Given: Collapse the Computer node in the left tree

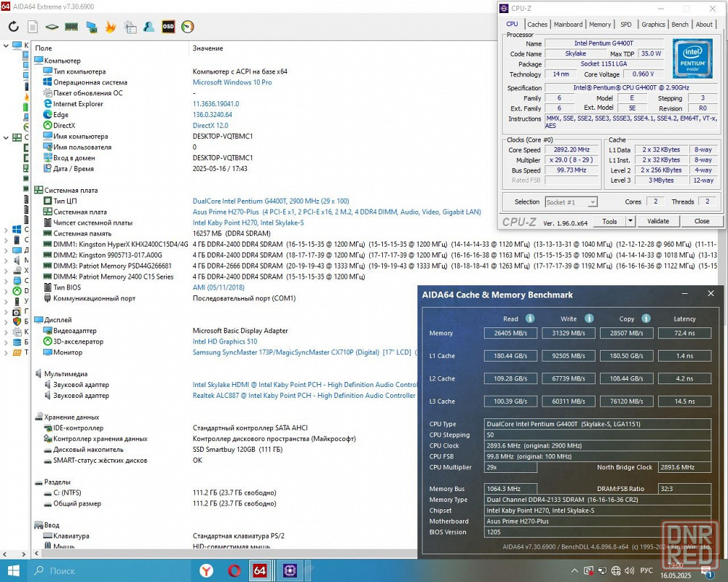Looking at the screenshot, I should (6, 46).
